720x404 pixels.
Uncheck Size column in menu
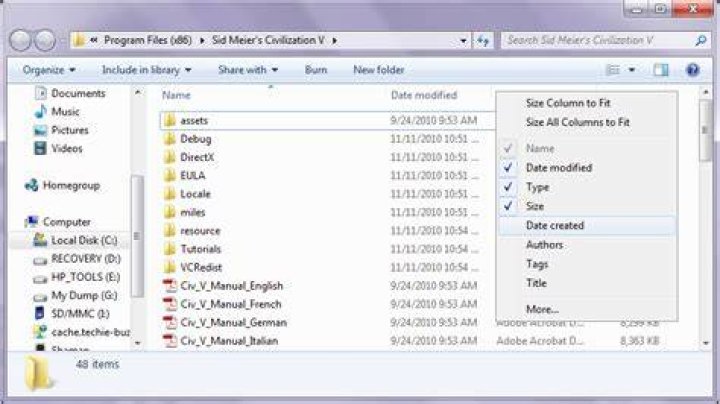pos(587,206)
